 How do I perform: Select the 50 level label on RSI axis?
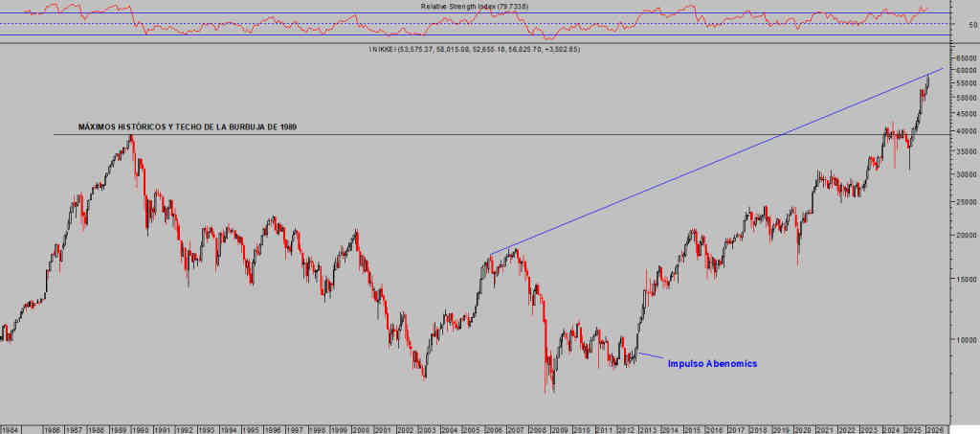[971, 24]
